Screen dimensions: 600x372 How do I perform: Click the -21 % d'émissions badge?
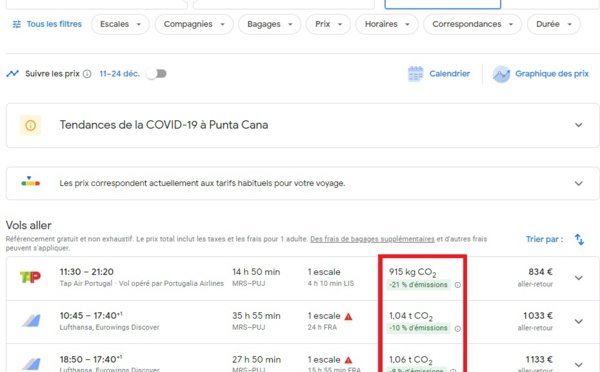(x=418, y=285)
